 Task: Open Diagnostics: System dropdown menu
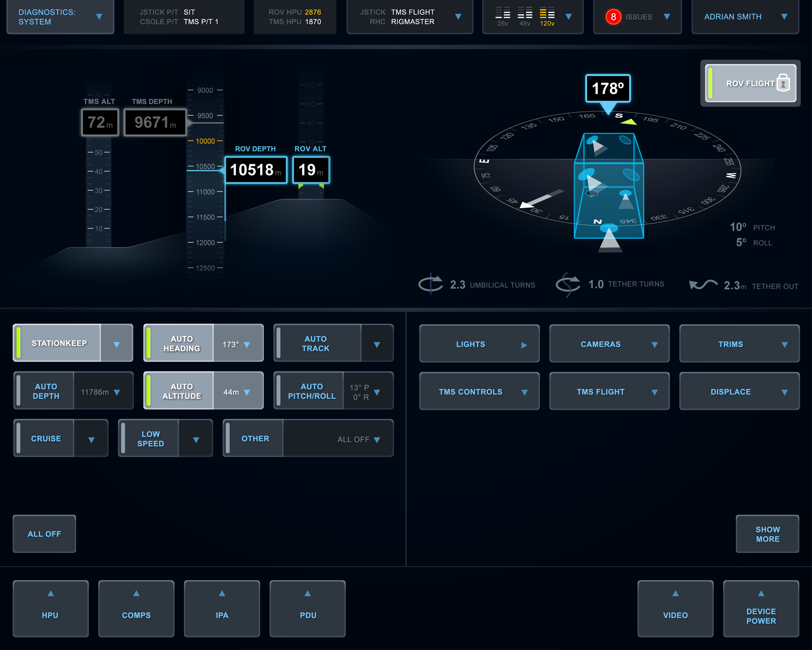60,17
